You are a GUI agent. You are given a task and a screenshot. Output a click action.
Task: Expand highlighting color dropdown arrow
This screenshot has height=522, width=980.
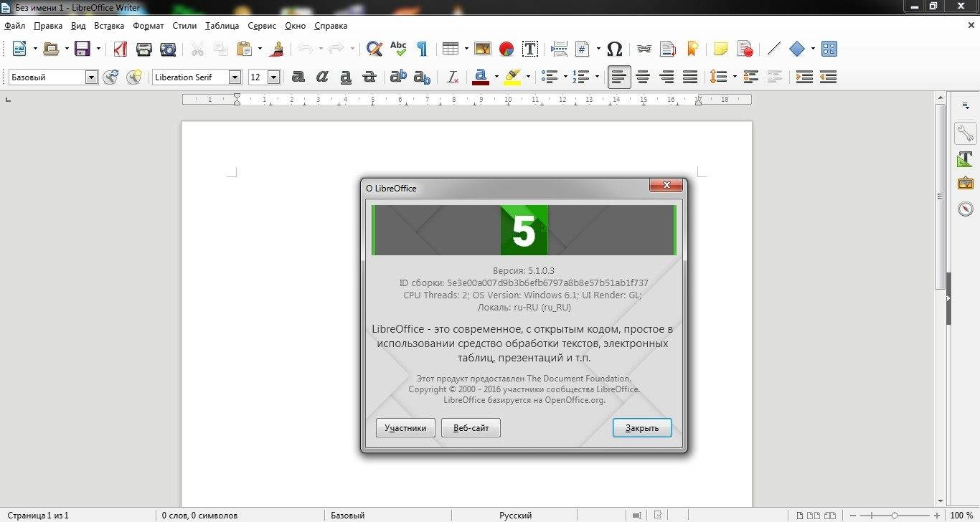click(528, 77)
